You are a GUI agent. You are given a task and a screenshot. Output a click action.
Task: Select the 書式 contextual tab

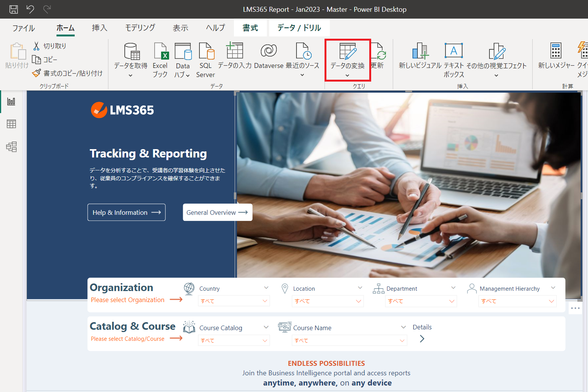pos(250,28)
